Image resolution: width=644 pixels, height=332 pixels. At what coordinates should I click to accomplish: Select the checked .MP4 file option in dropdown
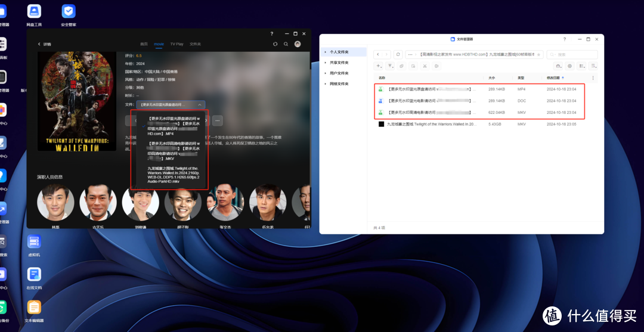coord(172,126)
